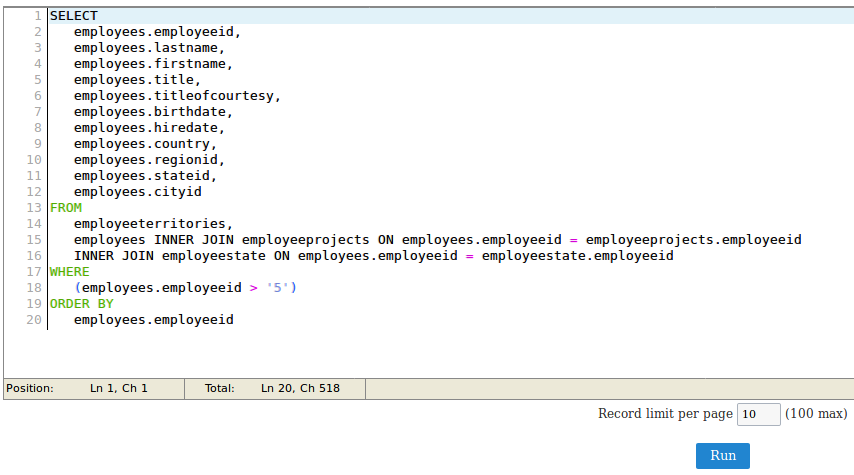Viewport: 854px width, 475px height.
Task: Click the '5' string literal in WHERE clause
Action: click(278, 288)
